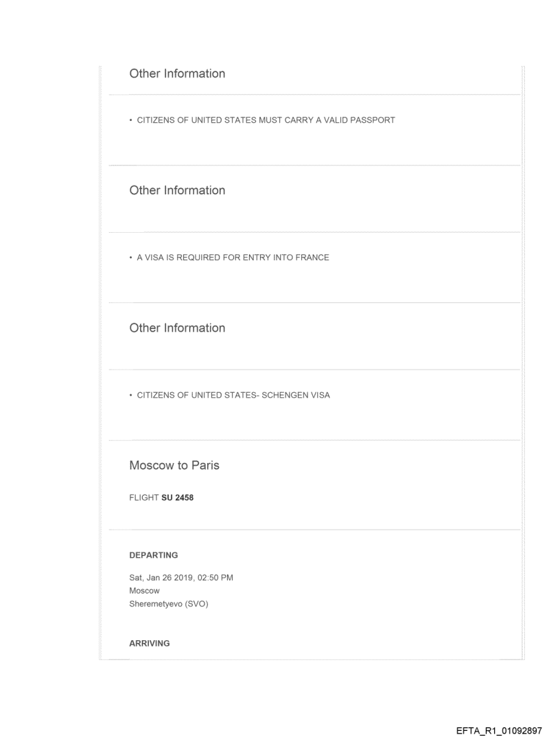Select the 'A VISA IS REQUIRED' France notice
Screen dimensions: 560x737
233,258
